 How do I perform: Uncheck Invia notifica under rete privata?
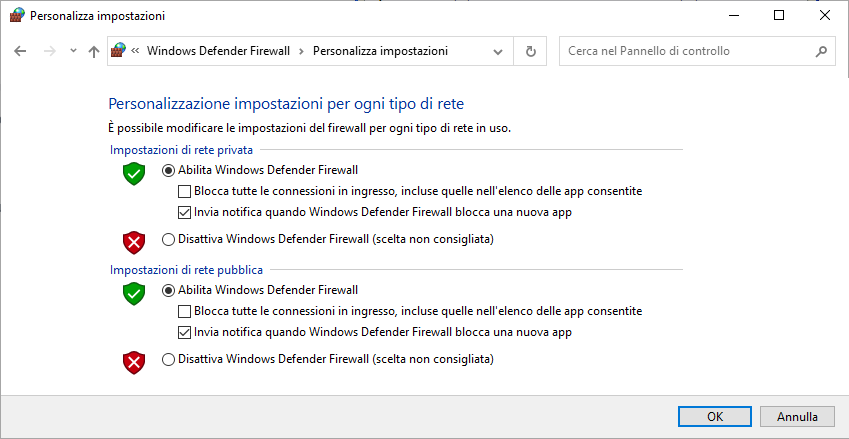tap(185, 212)
